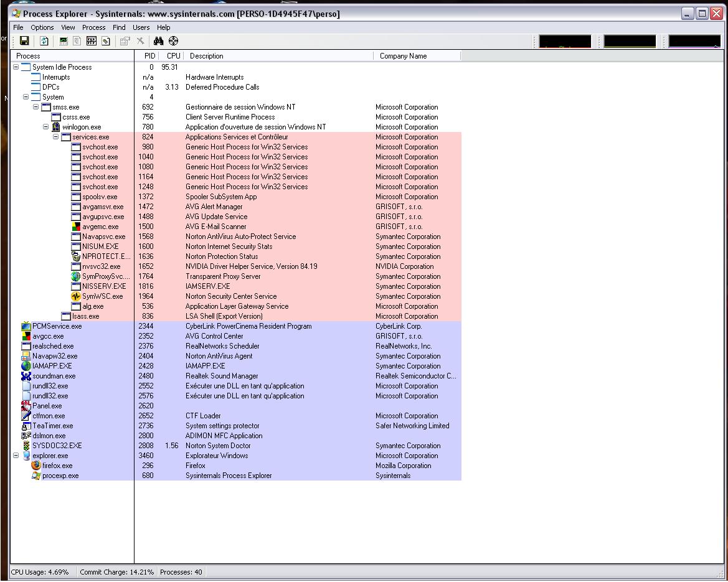Viewport: 728px width, 582px height.
Task: Collapse the explorer.exe tree node
Action: point(16,456)
